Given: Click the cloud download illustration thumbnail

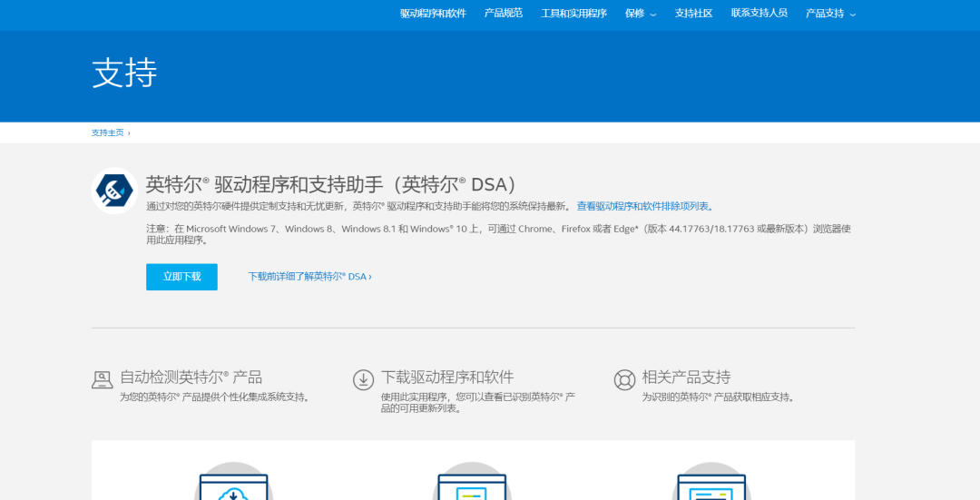Looking at the screenshot, I should [x=234, y=481].
